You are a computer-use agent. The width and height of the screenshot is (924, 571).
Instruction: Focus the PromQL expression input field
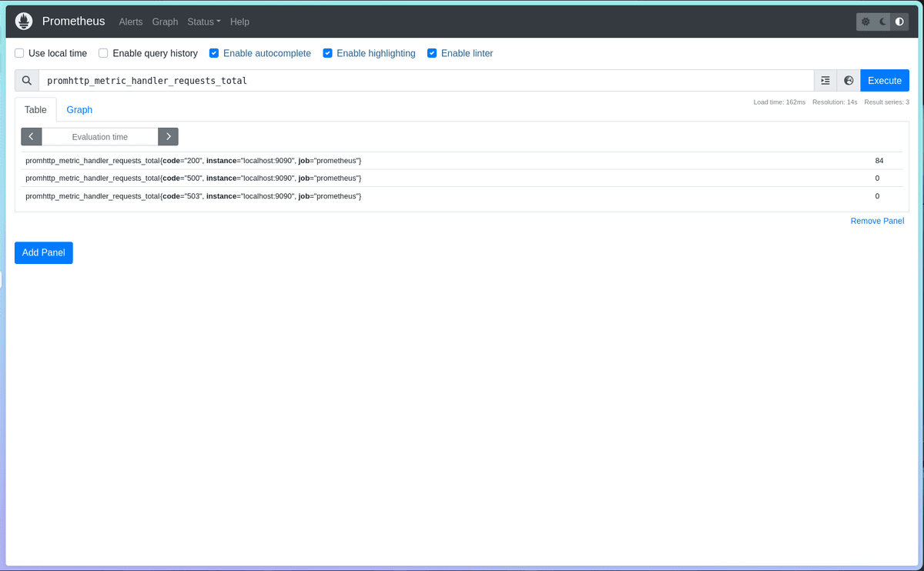427,81
